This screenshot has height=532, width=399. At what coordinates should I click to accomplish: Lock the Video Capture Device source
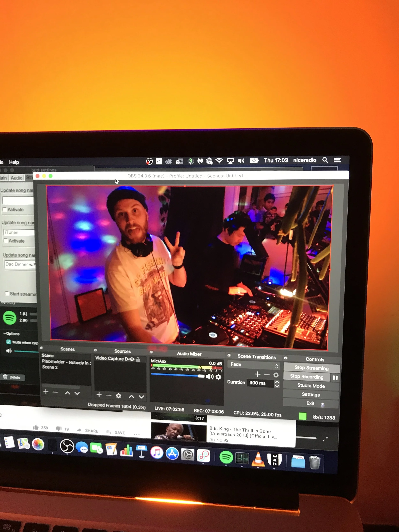coord(138,359)
